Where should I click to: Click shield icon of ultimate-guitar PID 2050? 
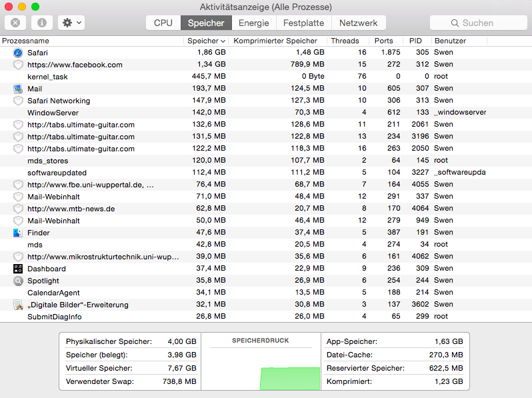pyautogui.click(x=18, y=149)
